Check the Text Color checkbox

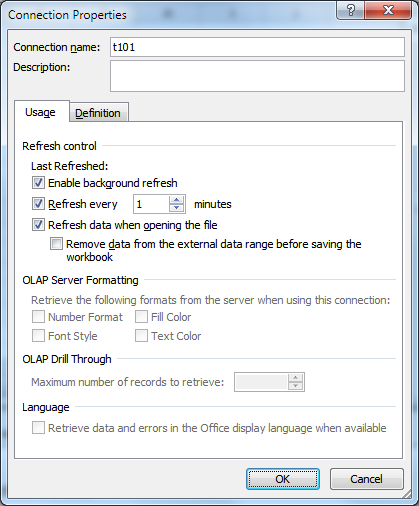point(141,336)
